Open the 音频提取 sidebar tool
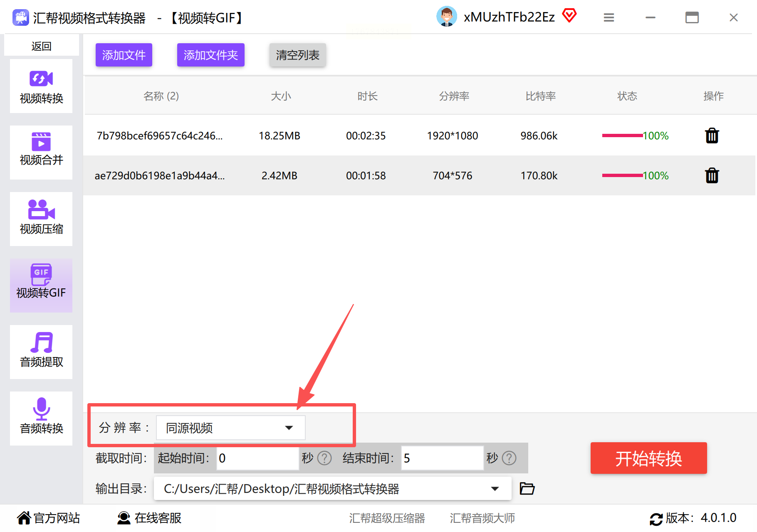Image resolution: width=757 pixels, height=532 pixels. click(41, 352)
